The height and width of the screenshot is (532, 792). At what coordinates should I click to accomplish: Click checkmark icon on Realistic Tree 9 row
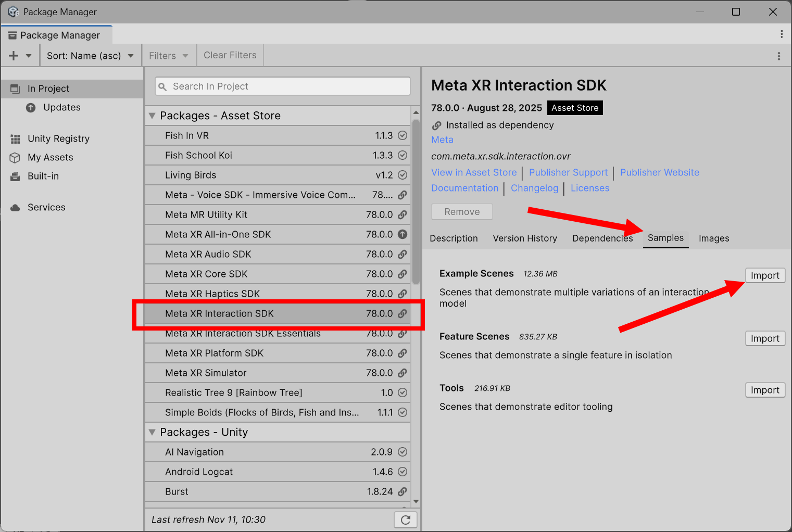(x=403, y=392)
